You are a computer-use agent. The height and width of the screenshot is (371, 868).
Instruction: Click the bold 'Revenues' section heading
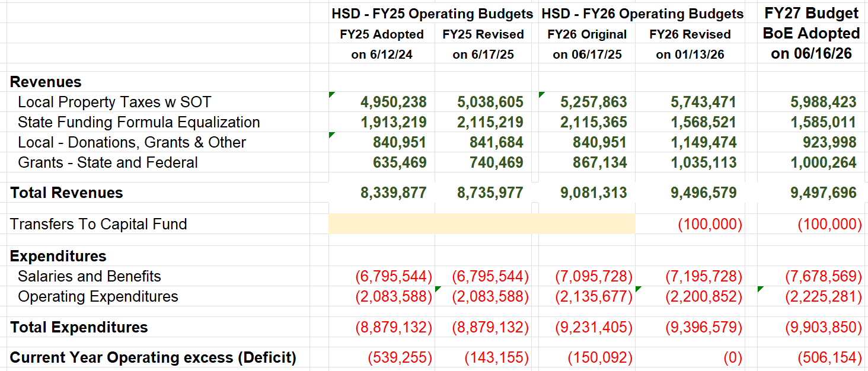coord(46,82)
